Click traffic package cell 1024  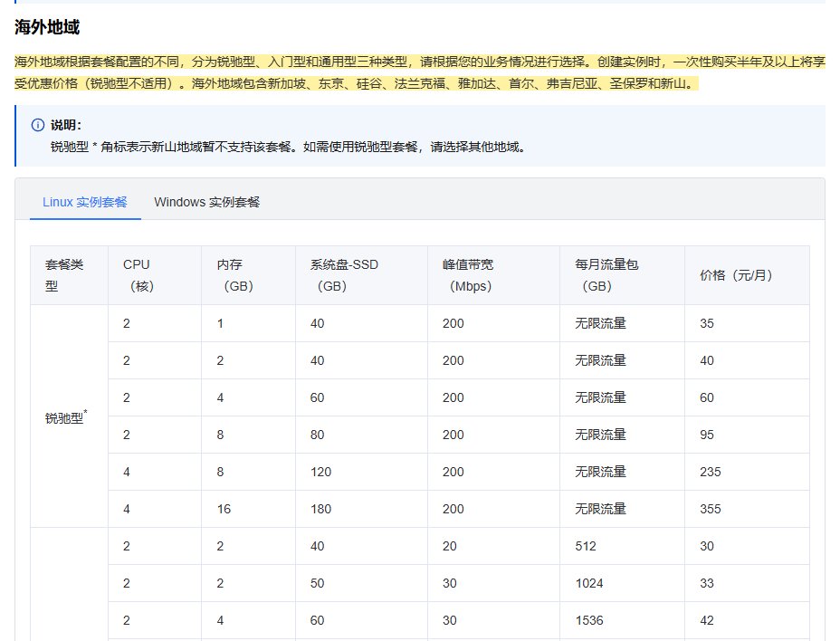(622, 584)
